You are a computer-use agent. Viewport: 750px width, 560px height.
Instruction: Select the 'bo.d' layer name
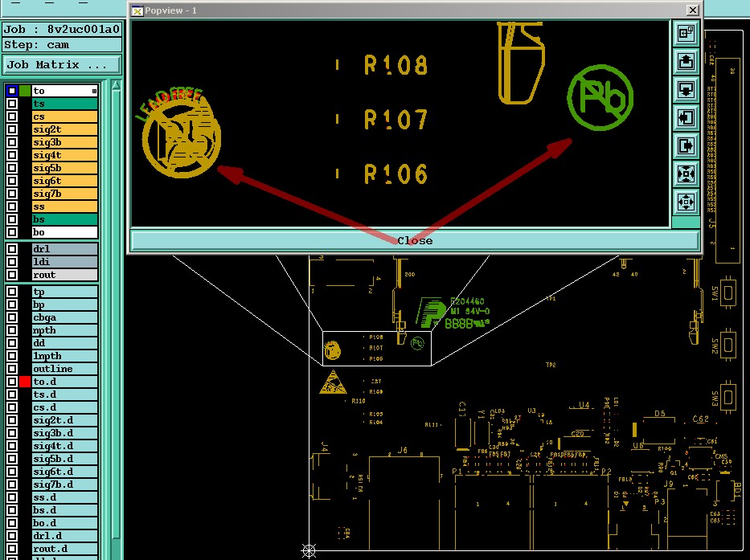click(x=64, y=524)
